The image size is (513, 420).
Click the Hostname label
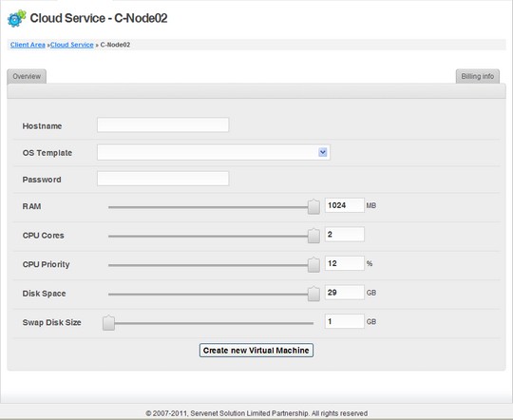[x=42, y=126]
